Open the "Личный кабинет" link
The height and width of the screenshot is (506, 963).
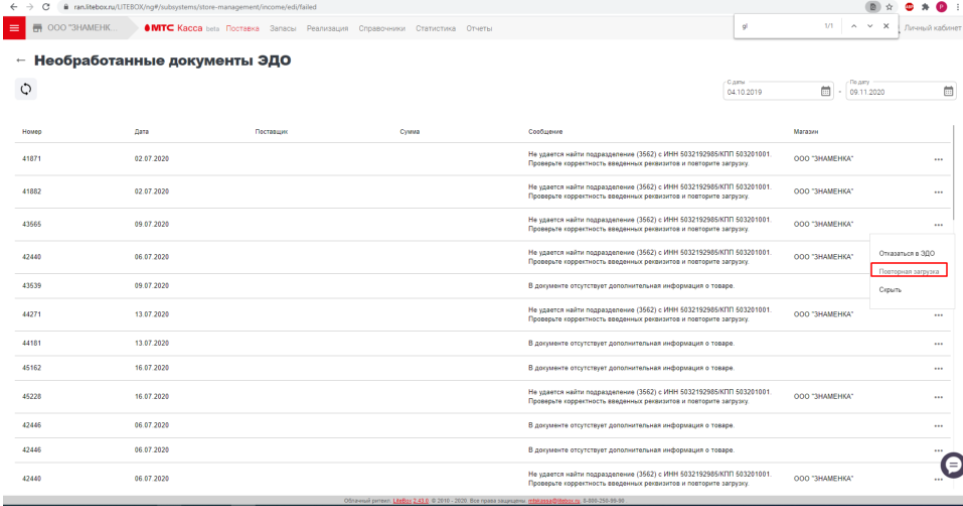tap(932, 27)
